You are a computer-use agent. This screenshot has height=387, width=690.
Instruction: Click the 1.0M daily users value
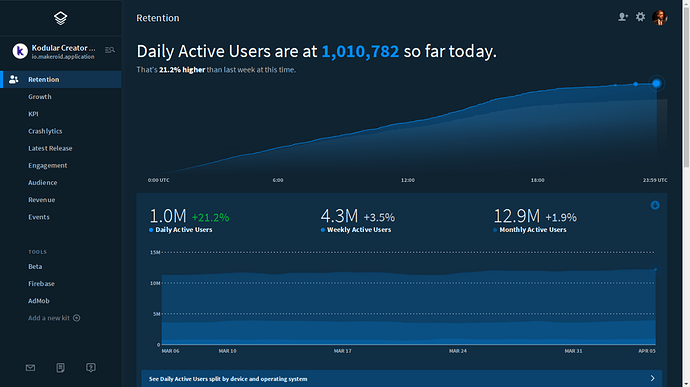[x=168, y=216]
